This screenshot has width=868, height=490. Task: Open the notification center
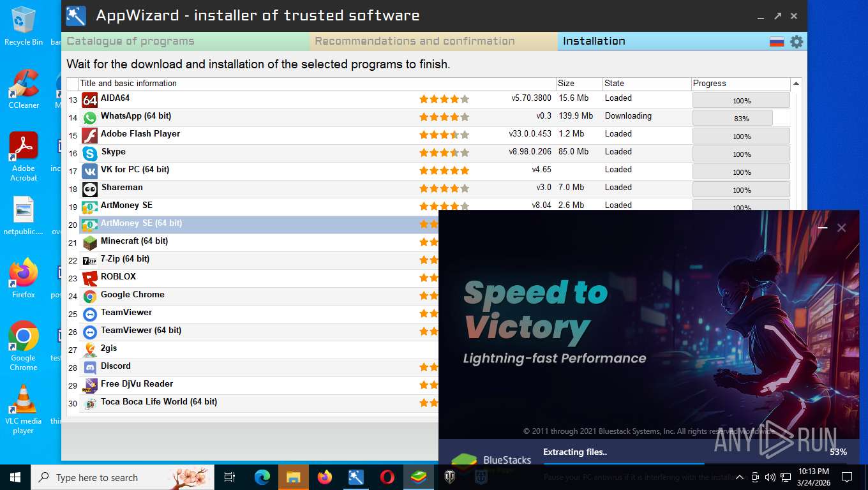(847, 477)
